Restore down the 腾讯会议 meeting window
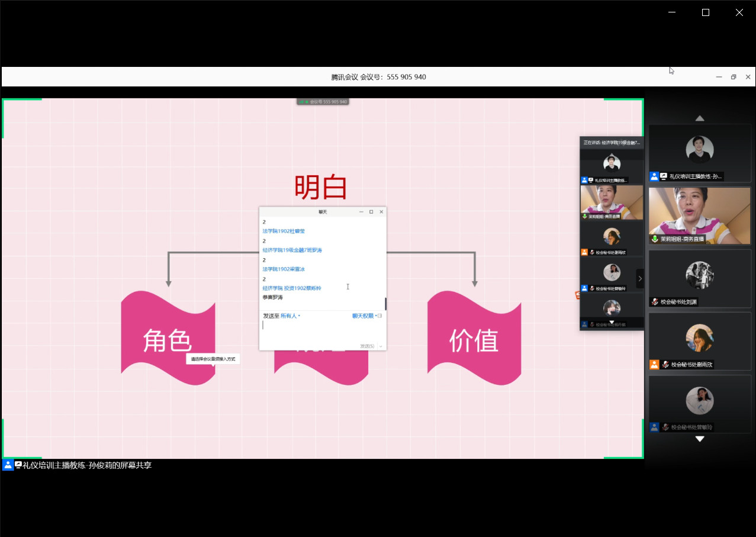 point(733,77)
